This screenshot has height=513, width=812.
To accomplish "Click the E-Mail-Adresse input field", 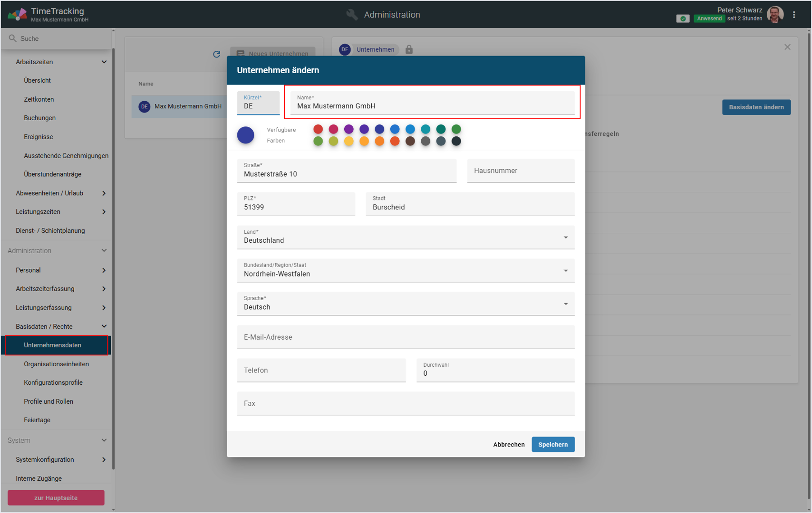I will (x=406, y=337).
